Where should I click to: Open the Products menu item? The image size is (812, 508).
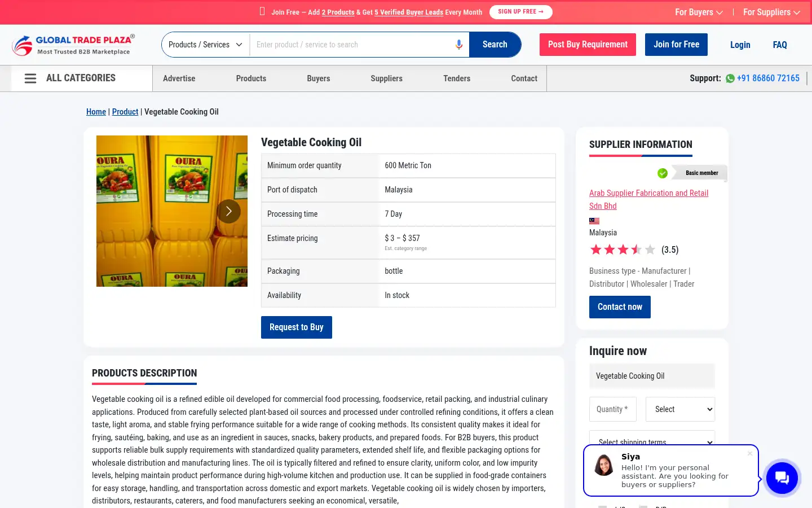pos(251,78)
